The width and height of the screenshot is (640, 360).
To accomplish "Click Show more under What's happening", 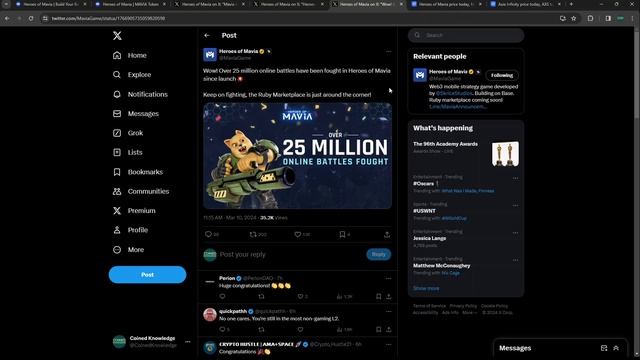I will pos(426,289).
